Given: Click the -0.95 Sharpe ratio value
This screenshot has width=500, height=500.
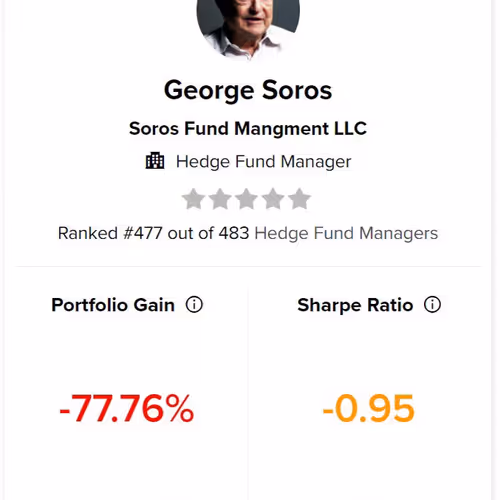Looking at the screenshot, I should tap(368, 408).
